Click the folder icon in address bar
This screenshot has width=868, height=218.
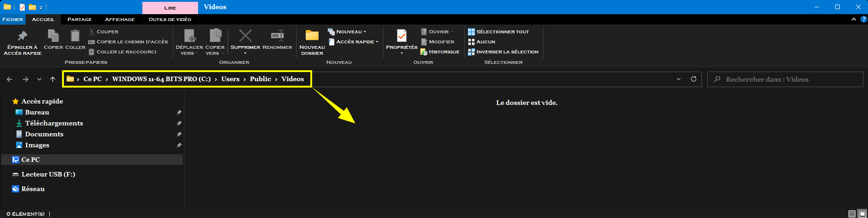pyautogui.click(x=70, y=79)
